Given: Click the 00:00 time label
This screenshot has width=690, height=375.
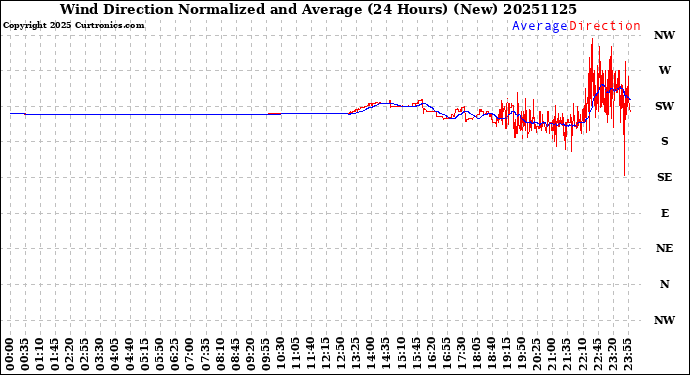Looking at the screenshot, I should (x=11, y=354).
